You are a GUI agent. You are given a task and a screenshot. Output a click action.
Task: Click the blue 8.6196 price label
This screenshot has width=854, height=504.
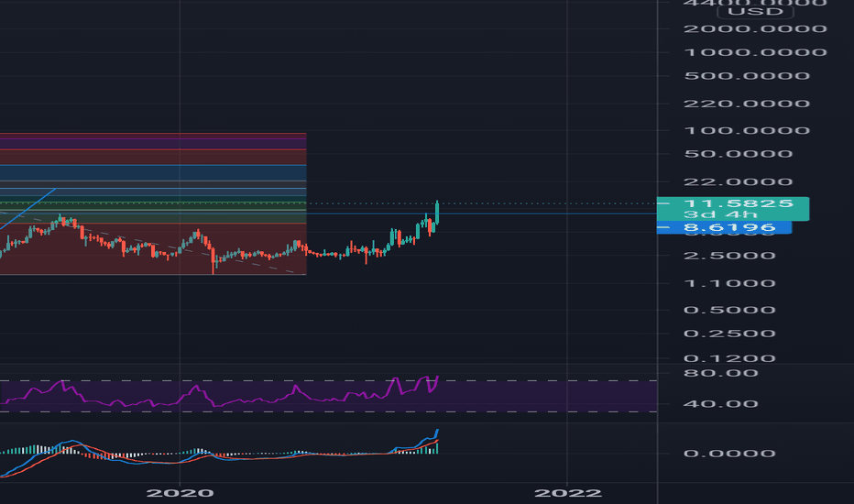[724, 227]
